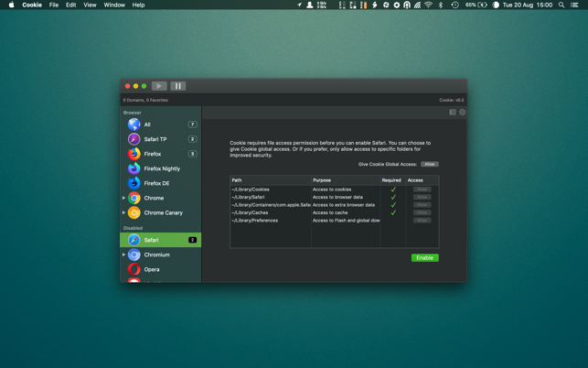Viewport: 588px width, 368px height.
Task: Select Firefox DE browser entry
Action: tap(156, 183)
